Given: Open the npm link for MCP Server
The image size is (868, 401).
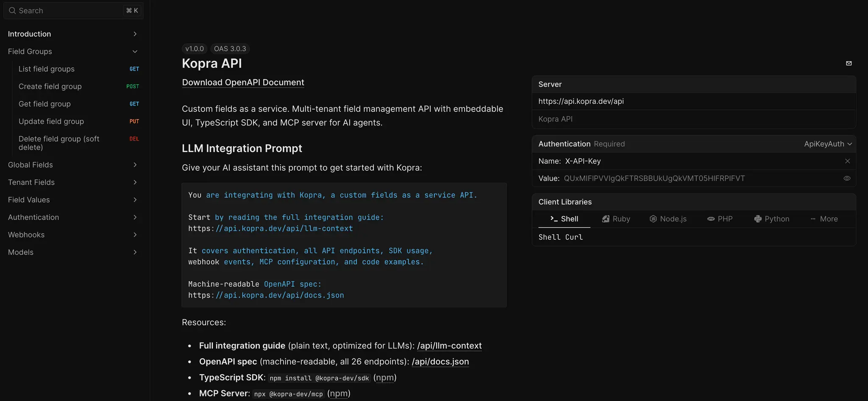Looking at the screenshot, I should (339, 393).
